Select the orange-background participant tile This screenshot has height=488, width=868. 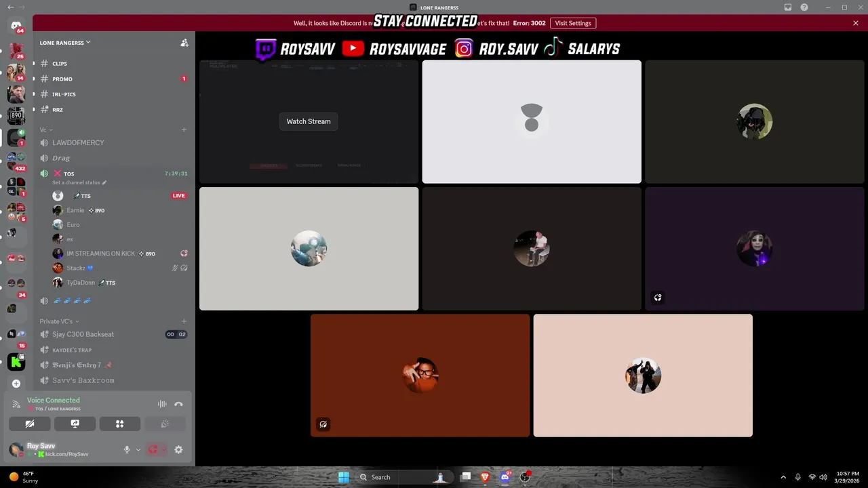[420, 375]
